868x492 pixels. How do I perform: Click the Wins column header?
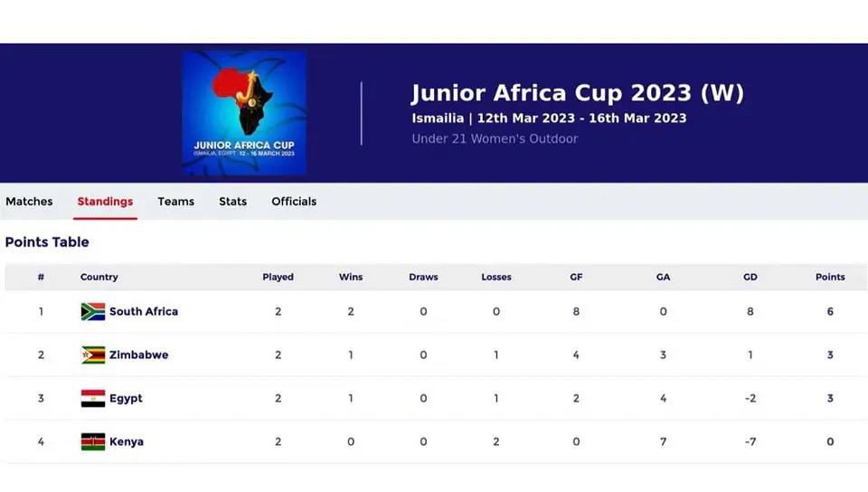351,277
